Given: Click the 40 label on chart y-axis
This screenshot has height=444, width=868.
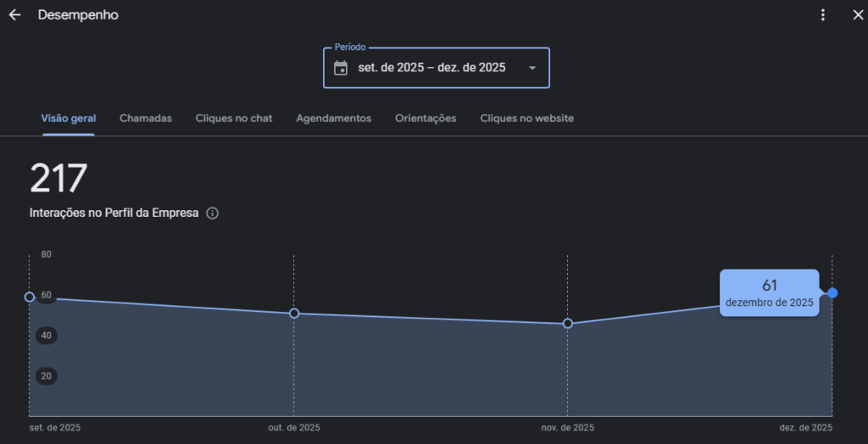Looking at the screenshot, I should [x=46, y=336].
